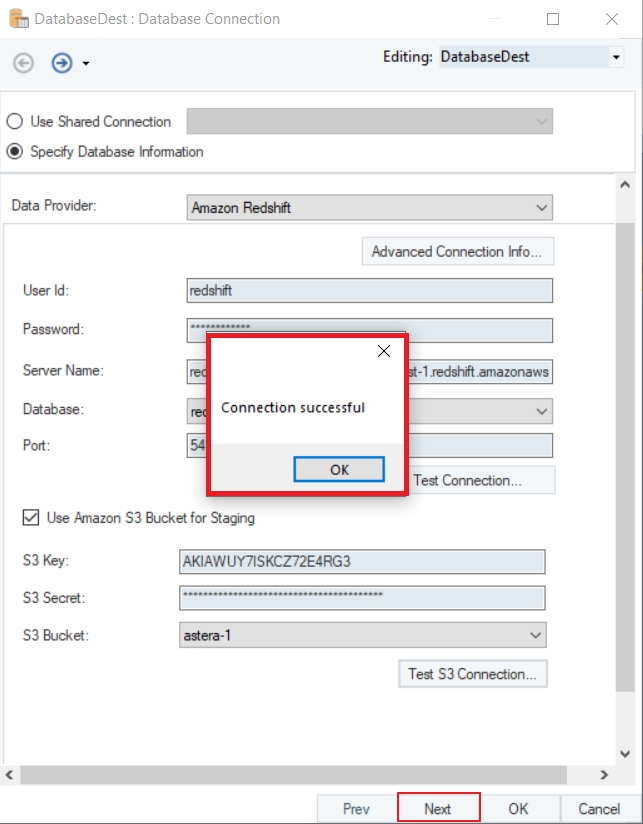Select Specify Database Information radio button
This screenshot has height=824, width=643.
coord(15,152)
